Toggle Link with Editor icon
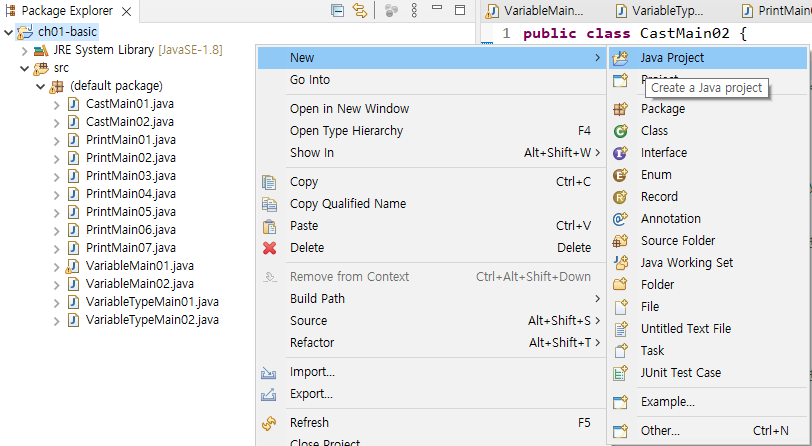 359,10
